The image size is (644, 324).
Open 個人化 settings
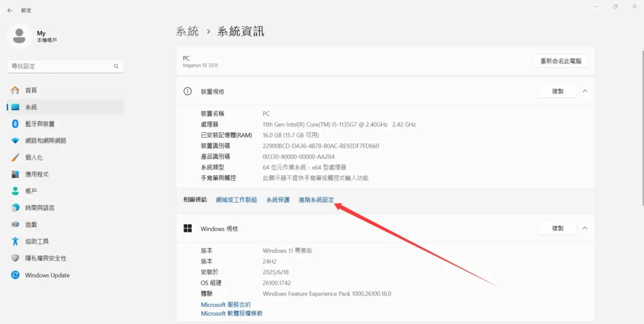65,157
